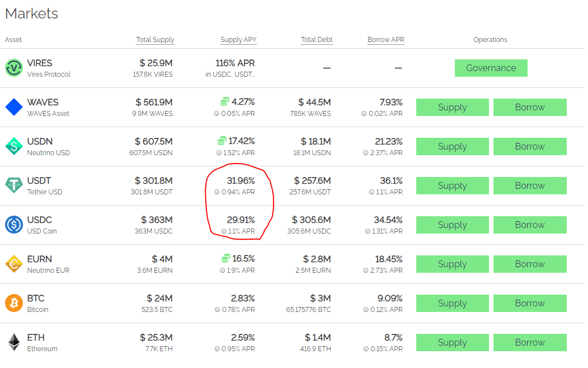Click the 36.1% USDT borrow APR

point(391,180)
